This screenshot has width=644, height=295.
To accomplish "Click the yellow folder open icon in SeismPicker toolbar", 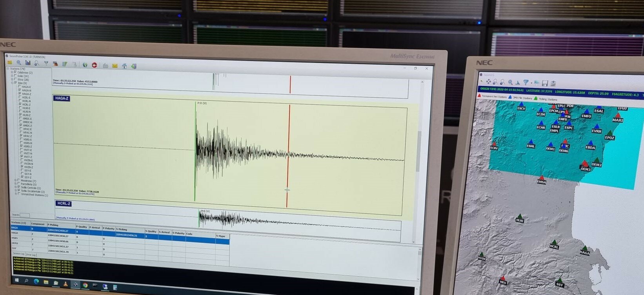I will [9, 62].
